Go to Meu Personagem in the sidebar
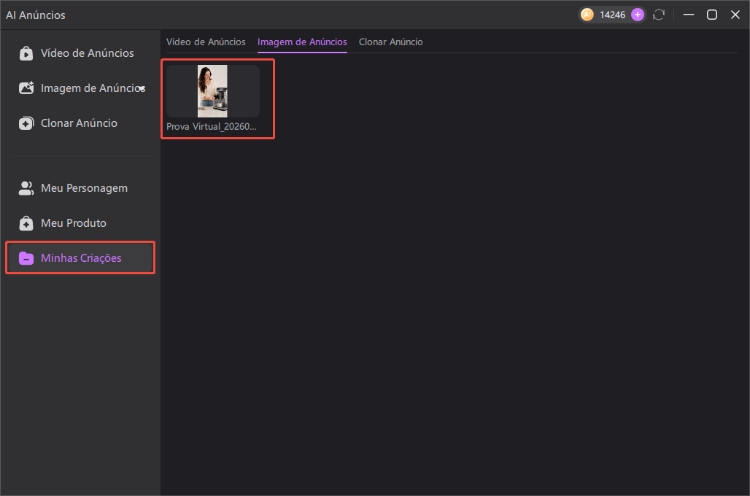Screen dimensions: 750x496 coord(80,188)
